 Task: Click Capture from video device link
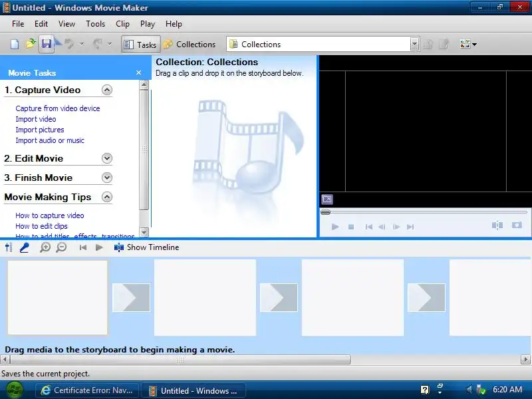point(58,108)
